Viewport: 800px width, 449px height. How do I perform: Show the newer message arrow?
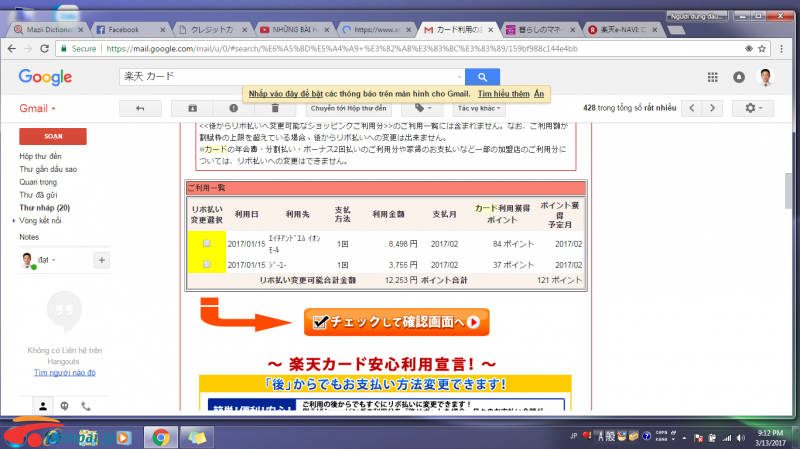pyautogui.click(x=692, y=108)
